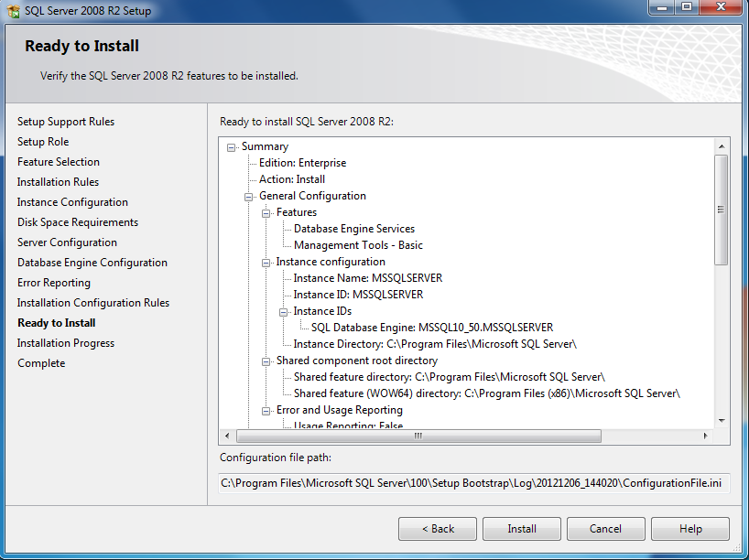The image size is (749, 560).
Task: Click the vertical scrollbar down arrow
Action: pos(722,421)
